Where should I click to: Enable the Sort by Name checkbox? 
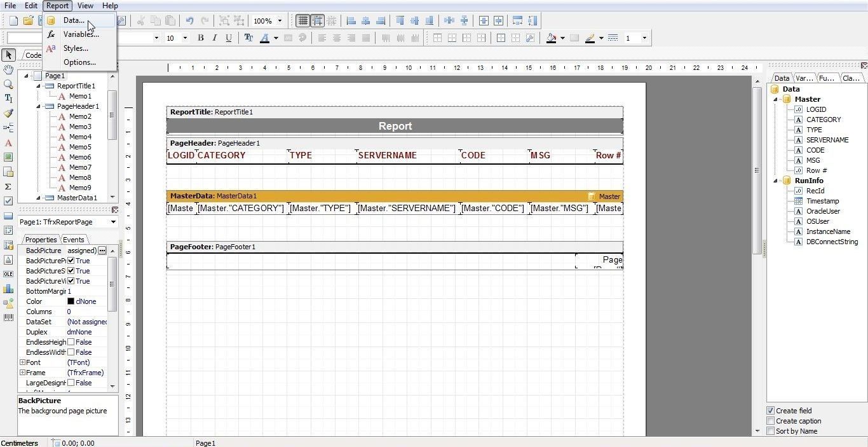(x=771, y=431)
